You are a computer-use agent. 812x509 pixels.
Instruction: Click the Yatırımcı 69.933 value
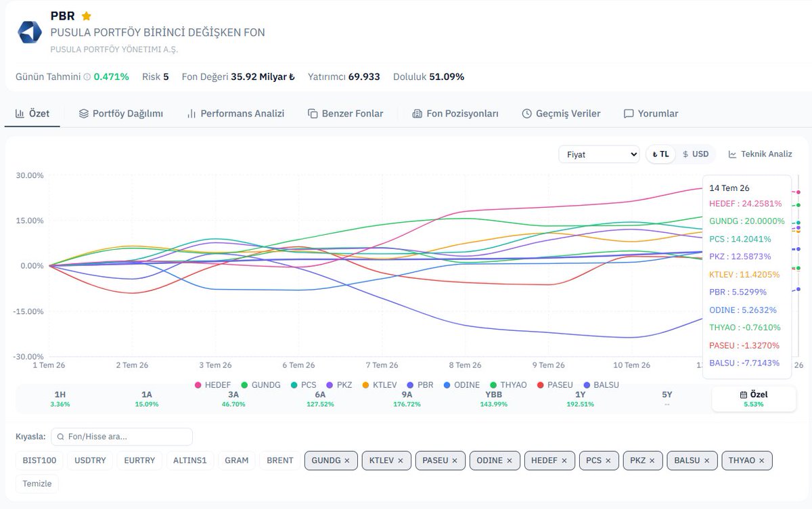pos(364,77)
